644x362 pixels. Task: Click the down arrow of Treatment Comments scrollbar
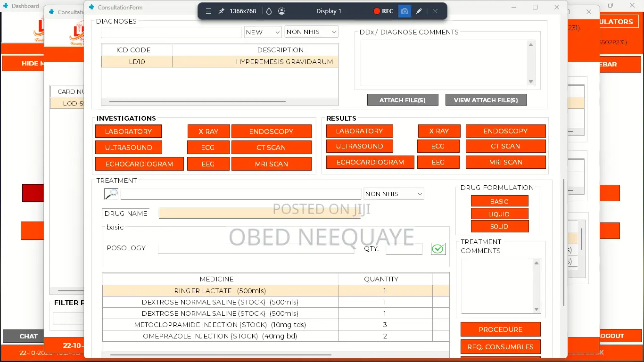coord(537,309)
